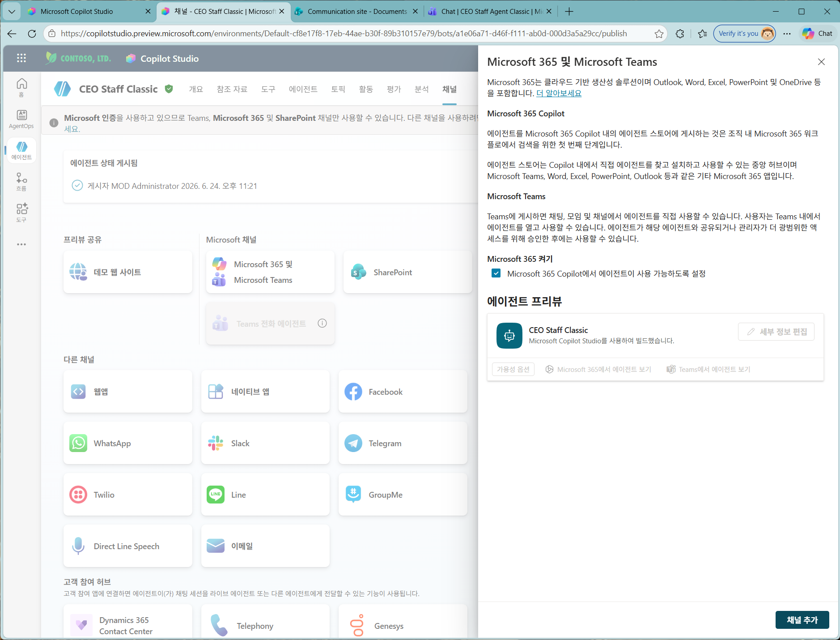Open 흐름 flows in the sidebar

tap(21, 182)
